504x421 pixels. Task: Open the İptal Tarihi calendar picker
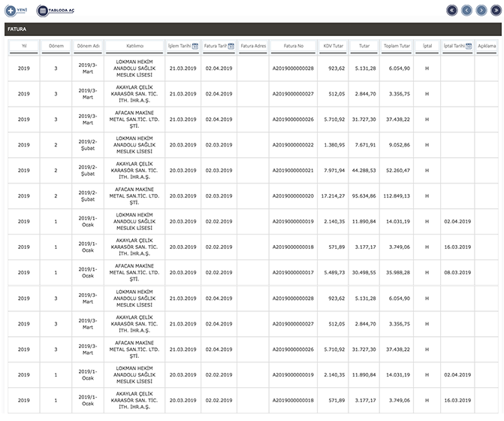point(470,46)
